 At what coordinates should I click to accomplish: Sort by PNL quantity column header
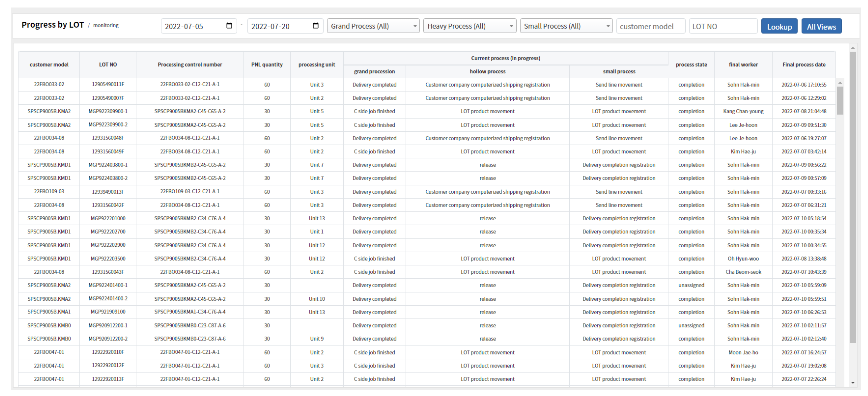(x=267, y=65)
